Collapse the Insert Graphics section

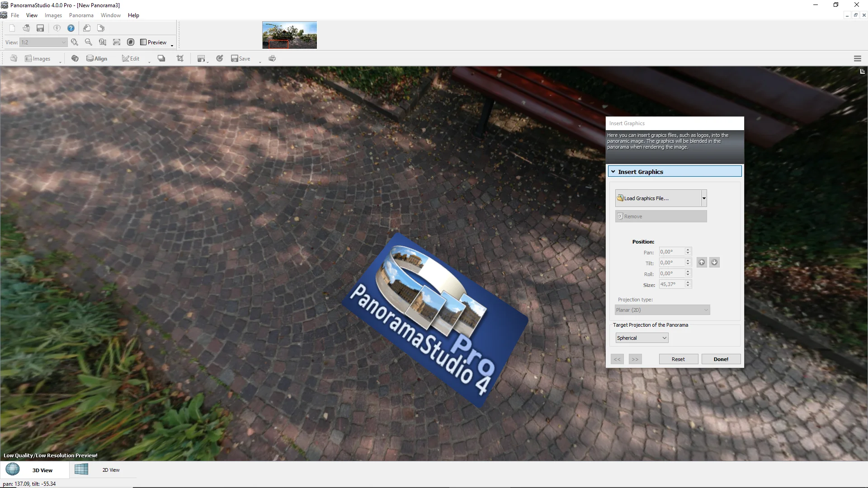[x=613, y=172]
